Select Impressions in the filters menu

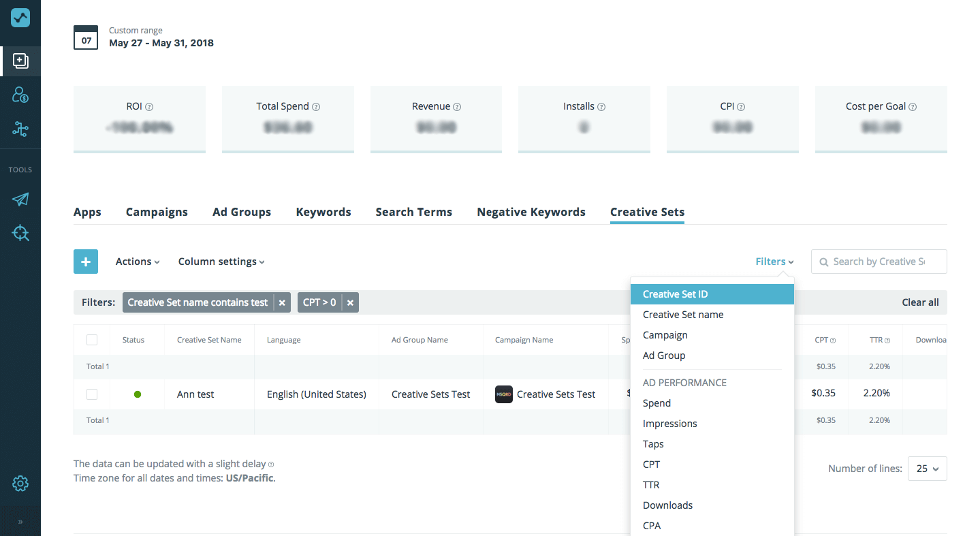point(669,424)
